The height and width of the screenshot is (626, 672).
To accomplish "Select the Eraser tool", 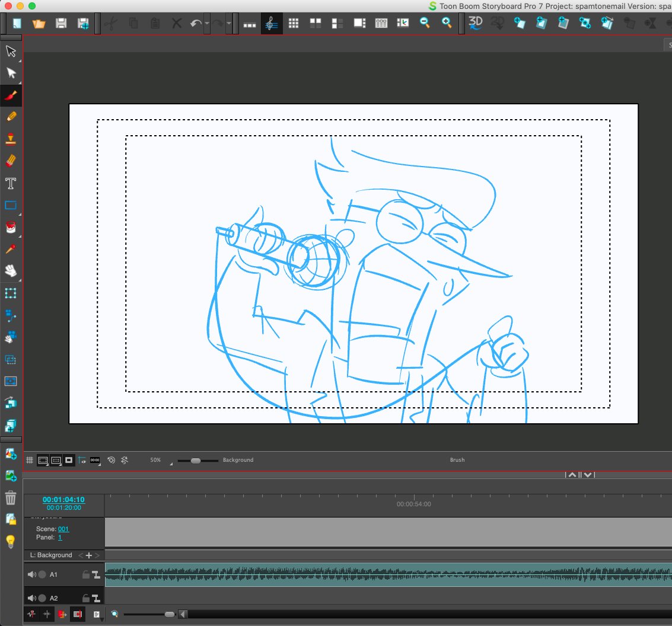I will coord(11,161).
